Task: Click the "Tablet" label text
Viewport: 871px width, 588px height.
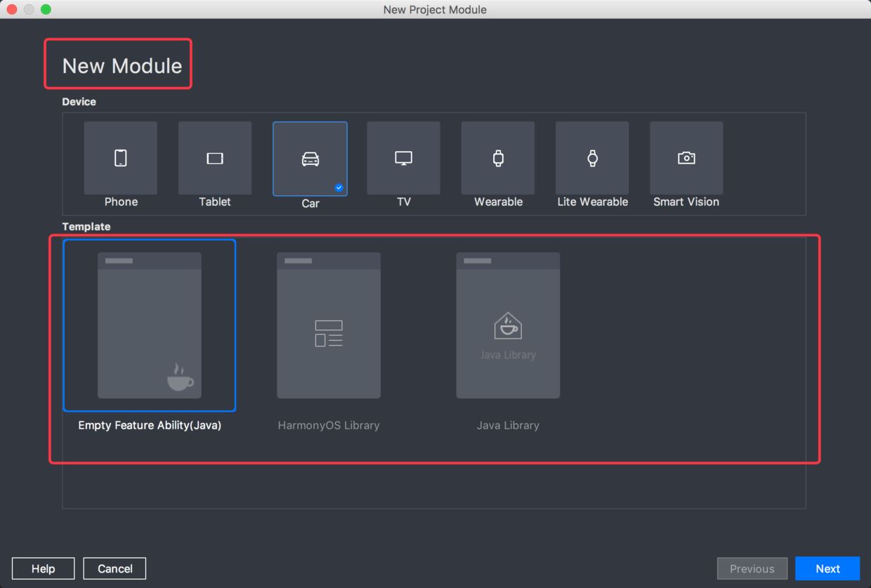Action: [x=215, y=202]
